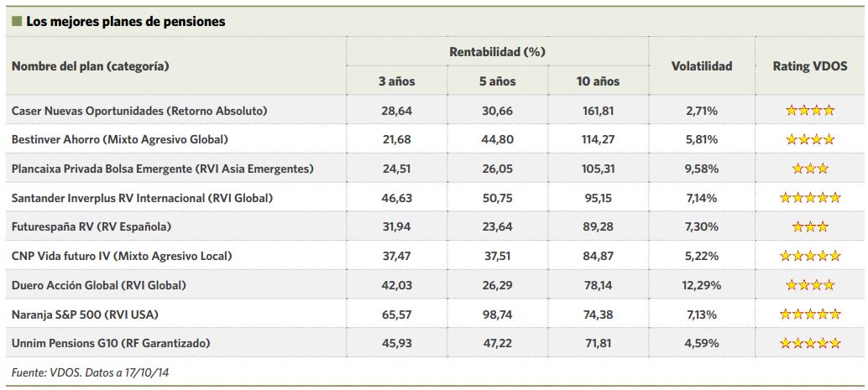The height and width of the screenshot is (390, 868).
Task: Select the "10 años" column header
Action: tap(598, 81)
